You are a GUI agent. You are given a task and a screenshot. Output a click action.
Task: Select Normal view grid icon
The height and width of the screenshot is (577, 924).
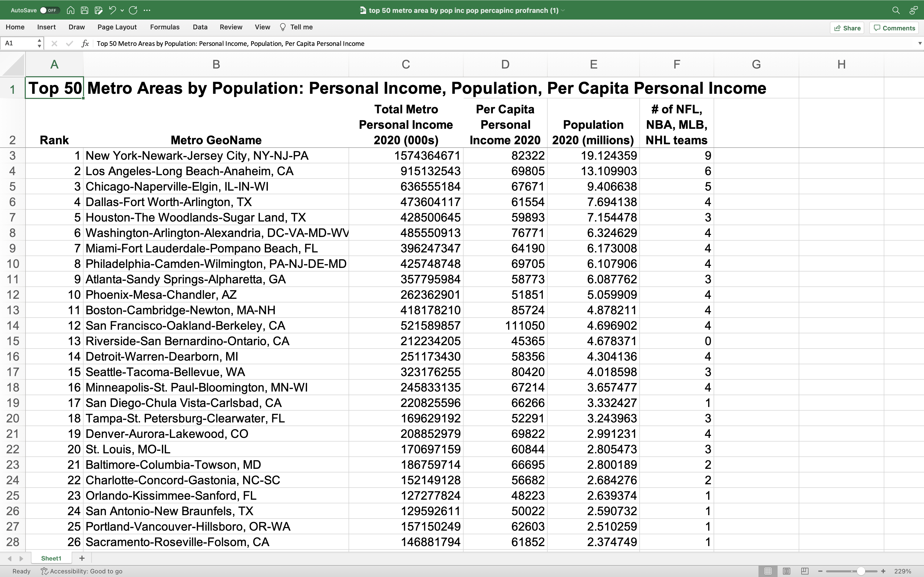pyautogui.click(x=768, y=571)
